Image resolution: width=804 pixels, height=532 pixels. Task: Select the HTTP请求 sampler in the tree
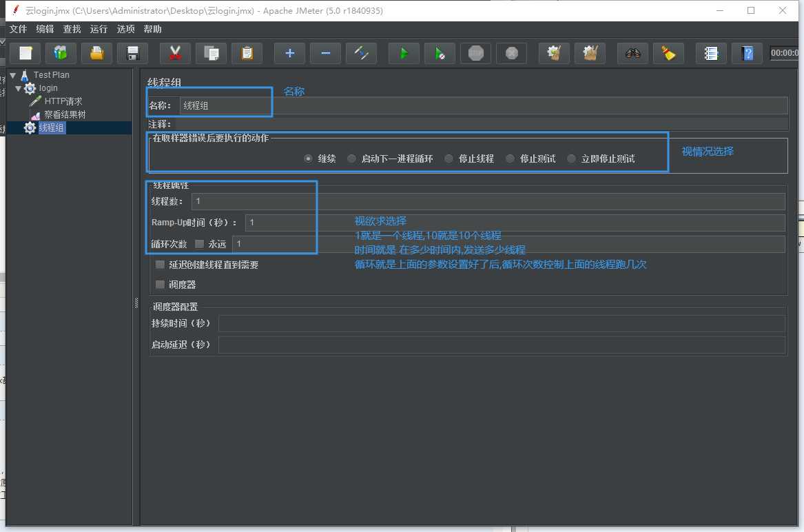(x=63, y=101)
